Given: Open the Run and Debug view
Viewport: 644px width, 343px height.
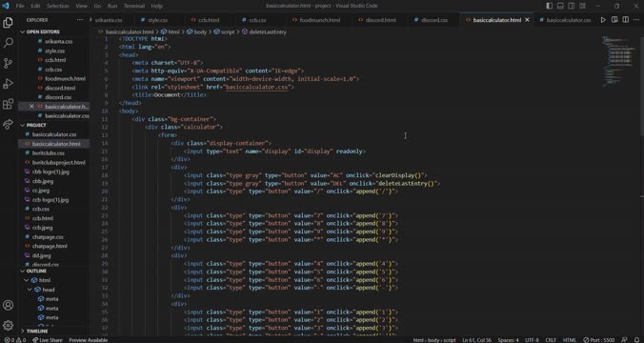Looking at the screenshot, I should point(8,84).
